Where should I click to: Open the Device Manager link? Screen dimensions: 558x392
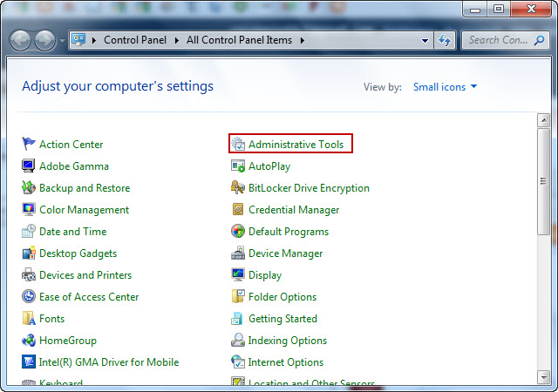pos(285,253)
